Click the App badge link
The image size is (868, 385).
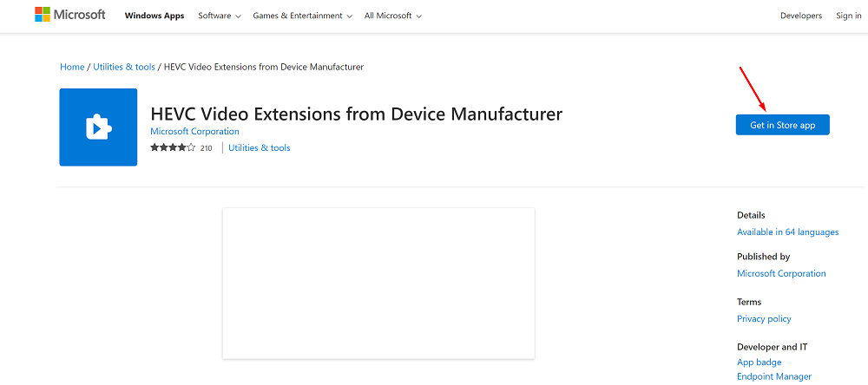[759, 362]
